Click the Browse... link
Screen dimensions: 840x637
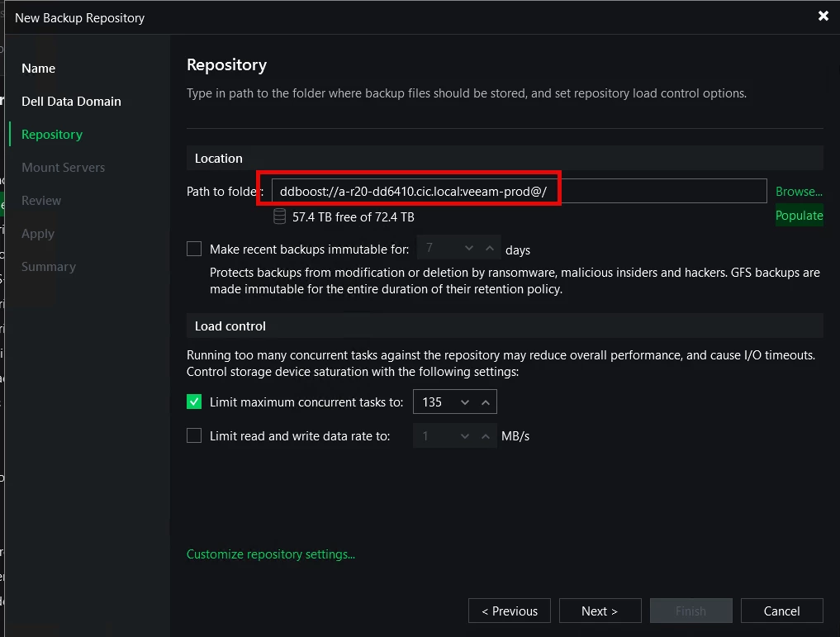(799, 191)
